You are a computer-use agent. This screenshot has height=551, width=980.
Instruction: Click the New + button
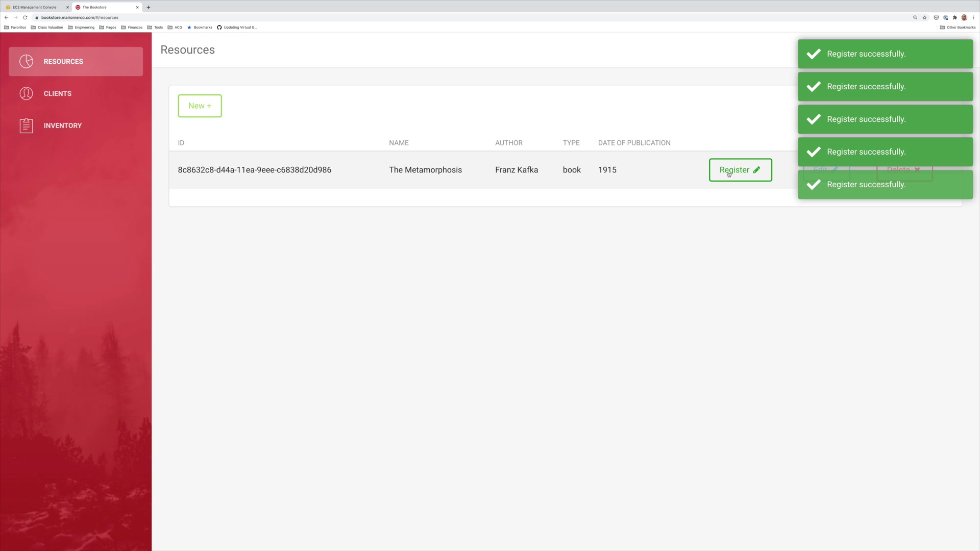click(200, 106)
